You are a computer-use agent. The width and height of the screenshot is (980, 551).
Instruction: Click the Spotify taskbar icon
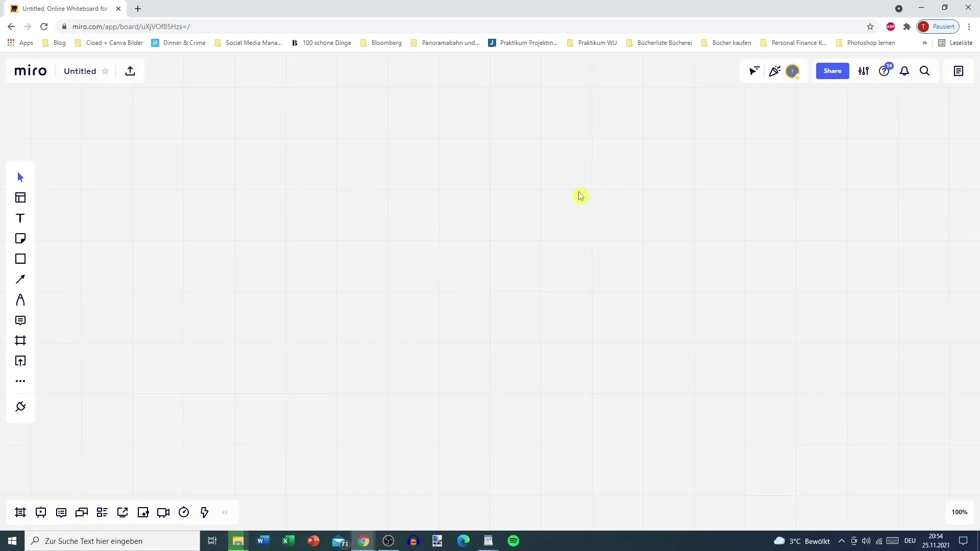point(513,541)
